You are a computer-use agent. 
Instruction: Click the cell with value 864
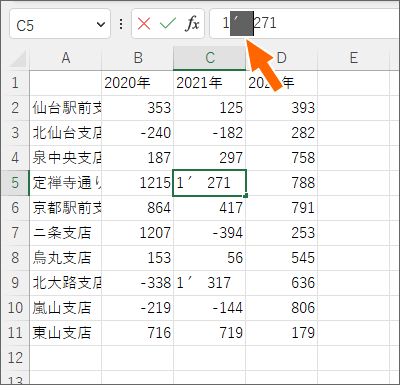pos(138,208)
